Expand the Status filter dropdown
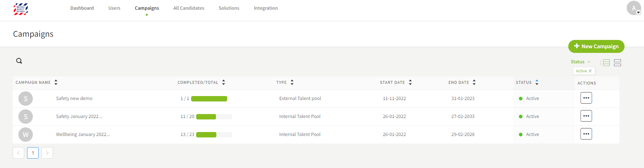 click(580, 62)
